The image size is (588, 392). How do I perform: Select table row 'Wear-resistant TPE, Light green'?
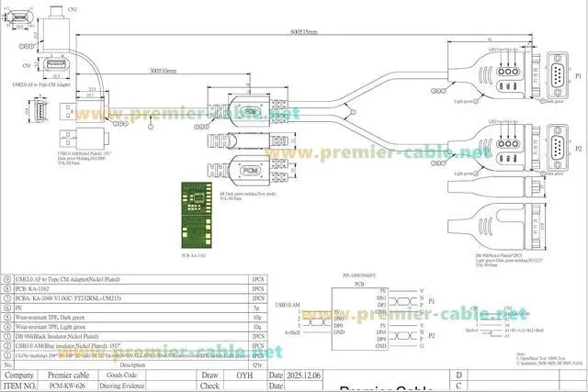pyautogui.click(x=134, y=327)
